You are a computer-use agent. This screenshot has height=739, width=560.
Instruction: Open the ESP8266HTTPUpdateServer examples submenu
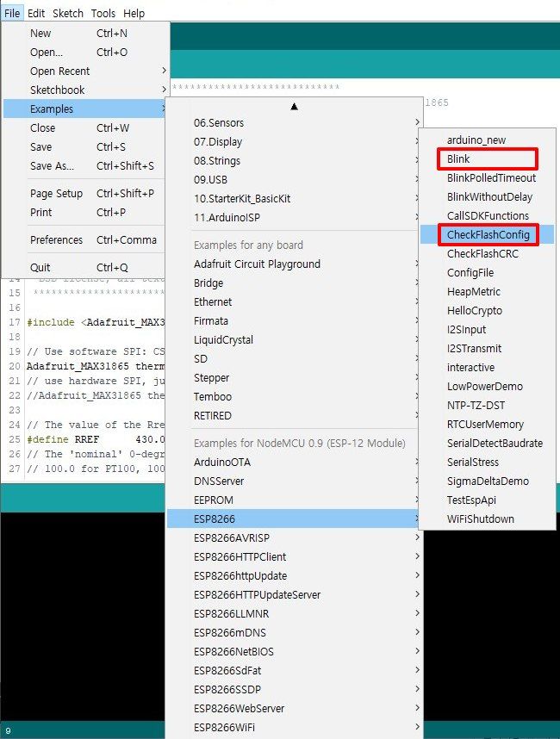point(294,595)
